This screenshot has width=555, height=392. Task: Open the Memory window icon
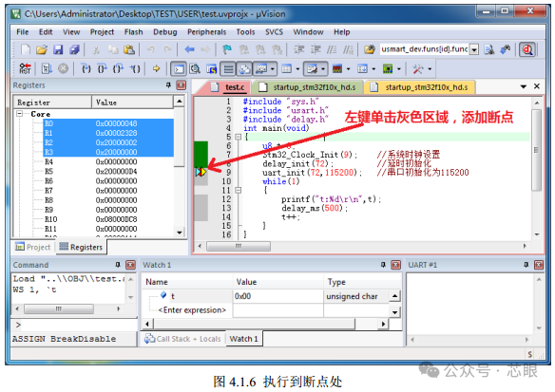pyautogui.click(x=286, y=69)
